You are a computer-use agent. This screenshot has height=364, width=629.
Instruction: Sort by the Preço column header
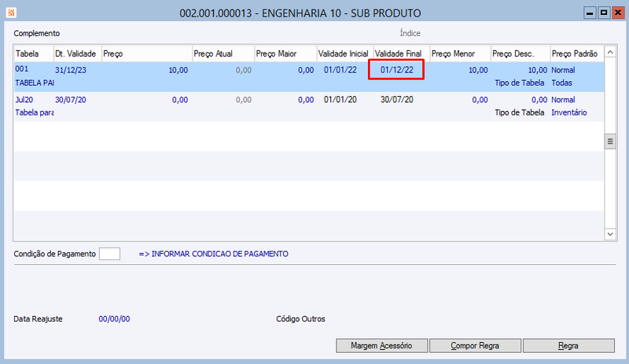[146, 53]
